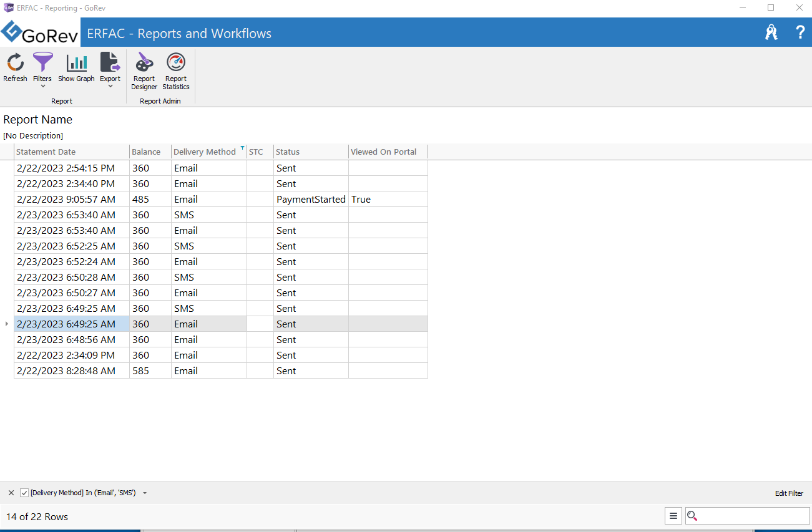Sort by Status column header
The width and height of the screenshot is (812, 532).
[x=311, y=152]
